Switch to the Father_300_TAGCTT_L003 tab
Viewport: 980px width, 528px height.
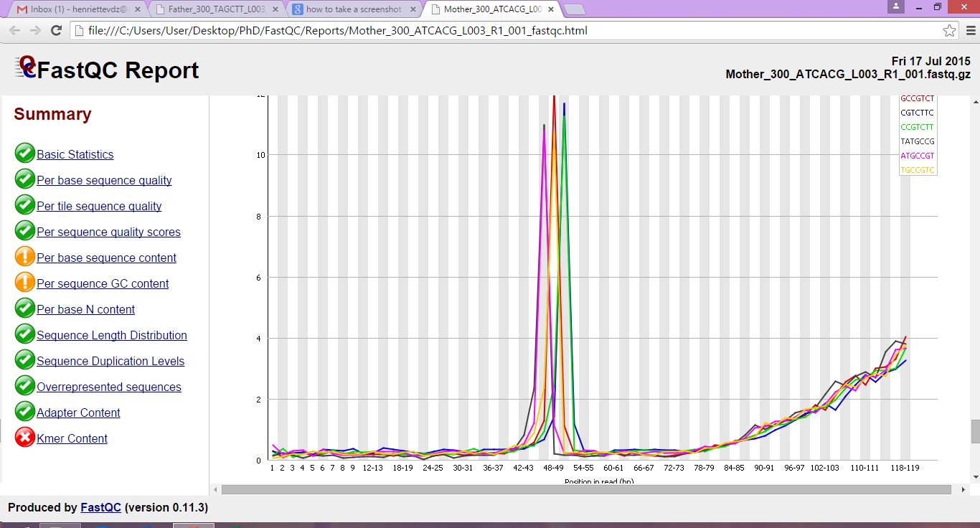(x=215, y=10)
